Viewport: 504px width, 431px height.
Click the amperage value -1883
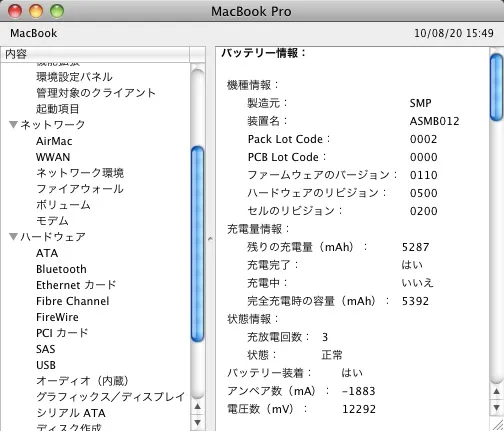click(359, 391)
